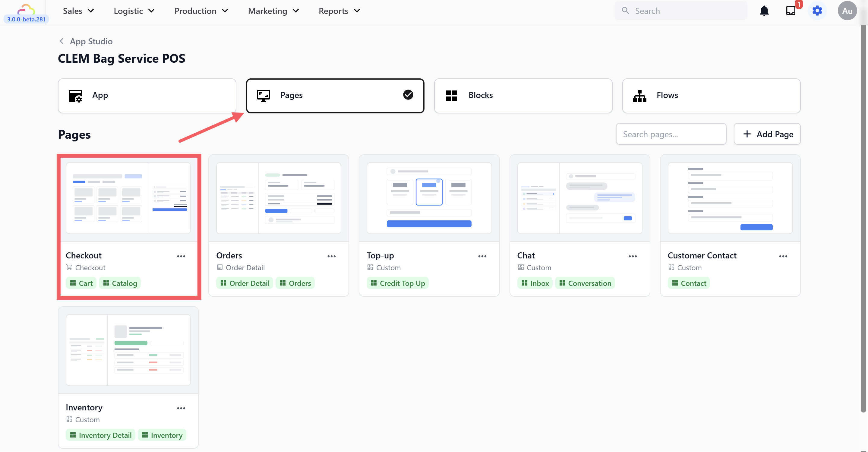Image resolution: width=868 pixels, height=452 pixels.
Task: Open the Logistic menu
Action: (134, 11)
